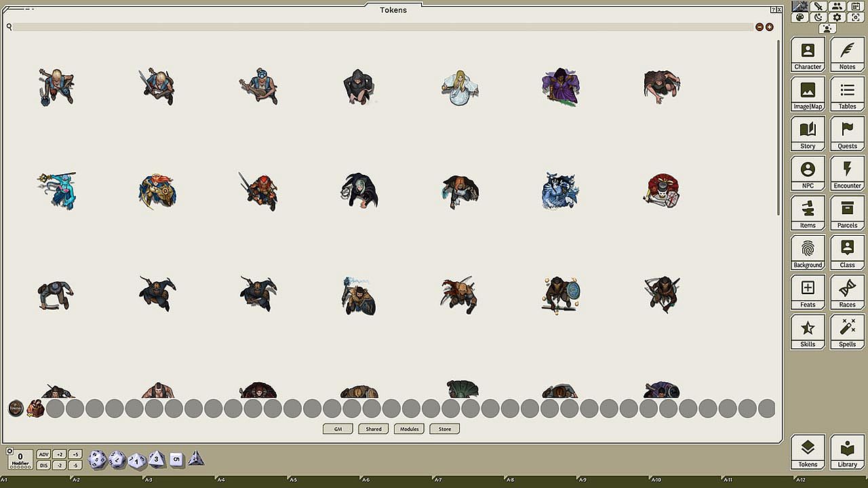The width and height of the screenshot is (868, 488).
Task: Pick the d6 die
Action: click(x=176, y=459)
